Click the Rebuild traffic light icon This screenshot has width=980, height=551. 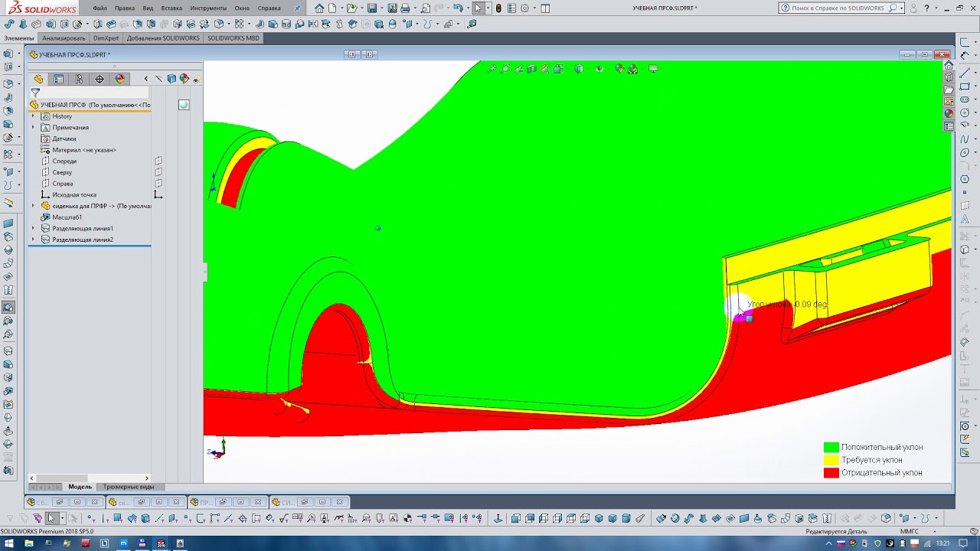pos(498,8)
